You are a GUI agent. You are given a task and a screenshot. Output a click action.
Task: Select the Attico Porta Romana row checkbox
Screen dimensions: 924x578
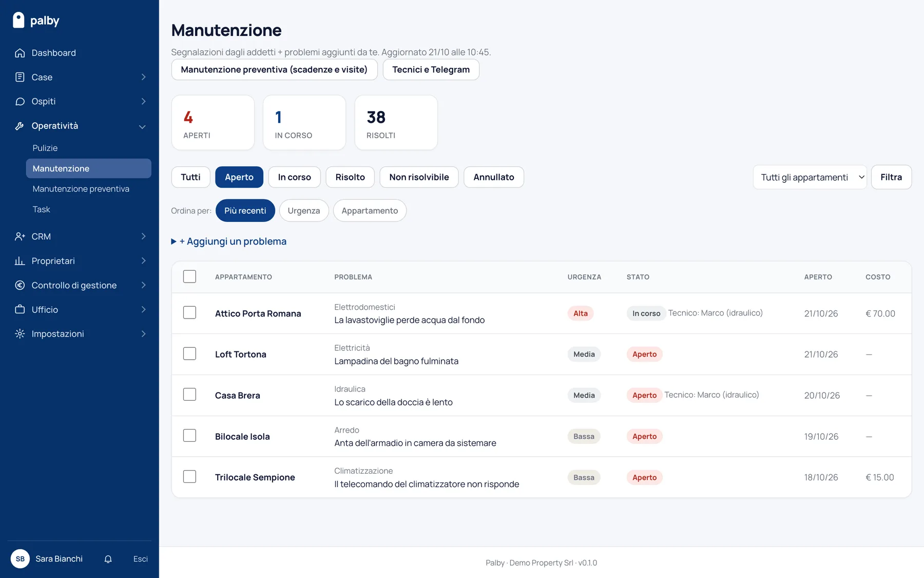point(189,312)
